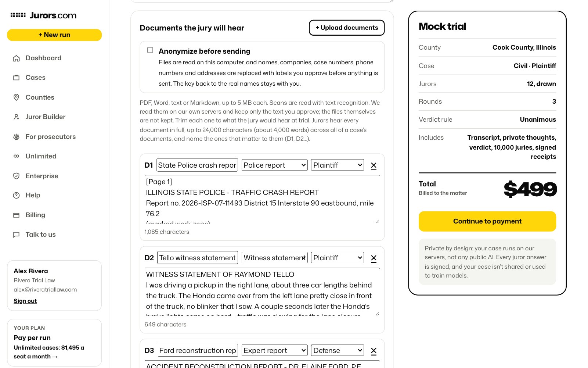The height and width of the screenshot is (368, 588).
Task: Start a New run
Action: [54, 35]
